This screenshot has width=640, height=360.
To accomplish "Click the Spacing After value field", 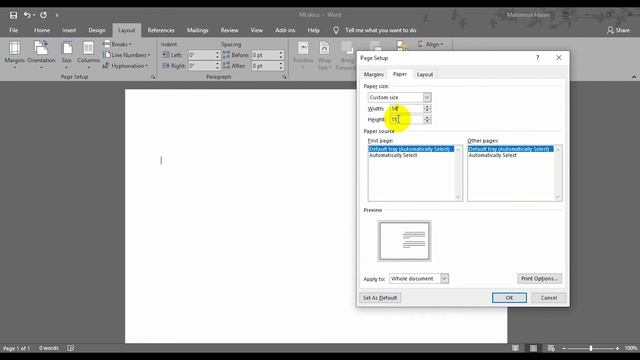I will click(265, 66).
